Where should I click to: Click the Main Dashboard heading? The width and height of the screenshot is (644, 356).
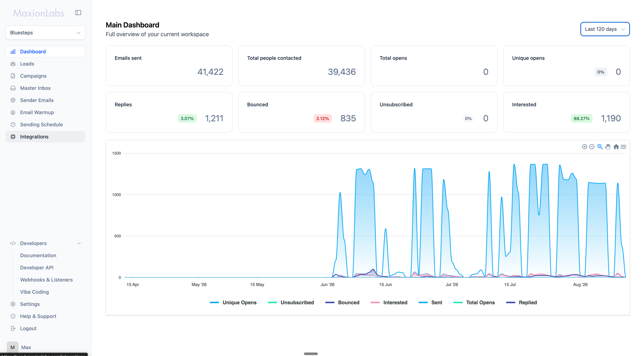click(x=132, y=25)
